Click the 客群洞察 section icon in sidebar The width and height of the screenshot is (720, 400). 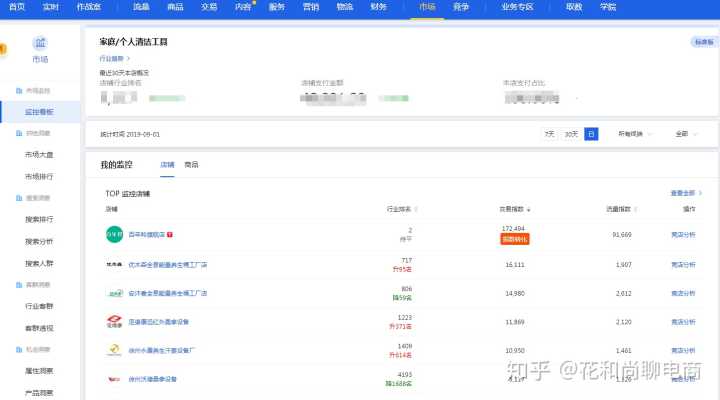pyautogui.click(x=17, y=285)
